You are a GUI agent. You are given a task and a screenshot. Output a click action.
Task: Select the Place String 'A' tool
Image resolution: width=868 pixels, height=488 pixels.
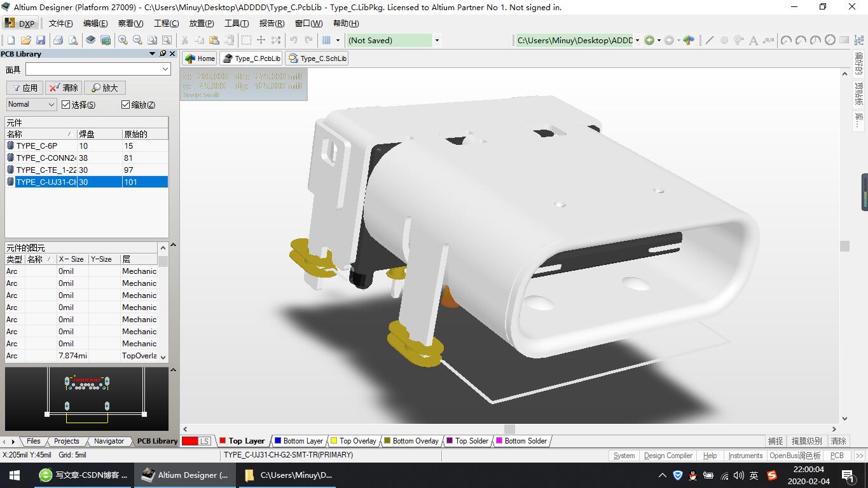pyautogui.click(x=754, y=40)
